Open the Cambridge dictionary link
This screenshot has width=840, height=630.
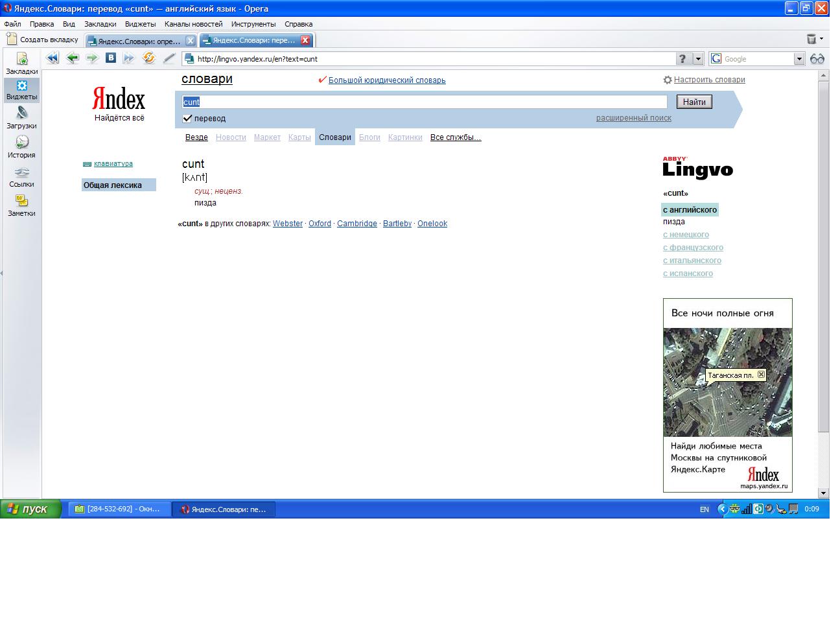[357, 224]
